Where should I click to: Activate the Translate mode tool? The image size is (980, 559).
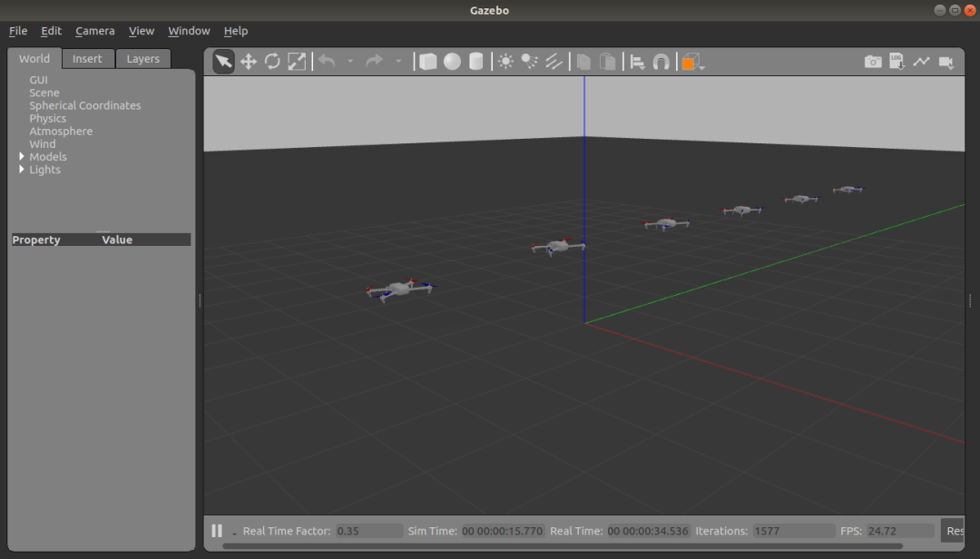click(248, 62)
